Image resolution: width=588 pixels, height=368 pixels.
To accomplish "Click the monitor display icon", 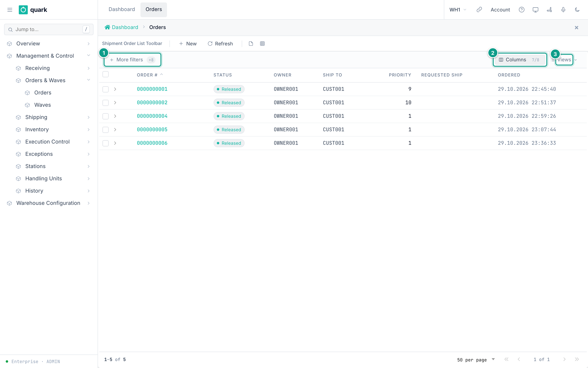I will pos(535,10).
